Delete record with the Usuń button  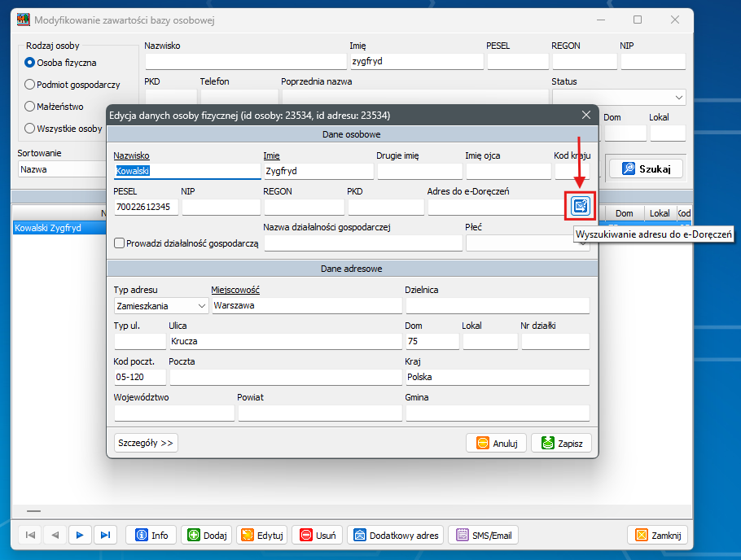(x=318, y=535)
